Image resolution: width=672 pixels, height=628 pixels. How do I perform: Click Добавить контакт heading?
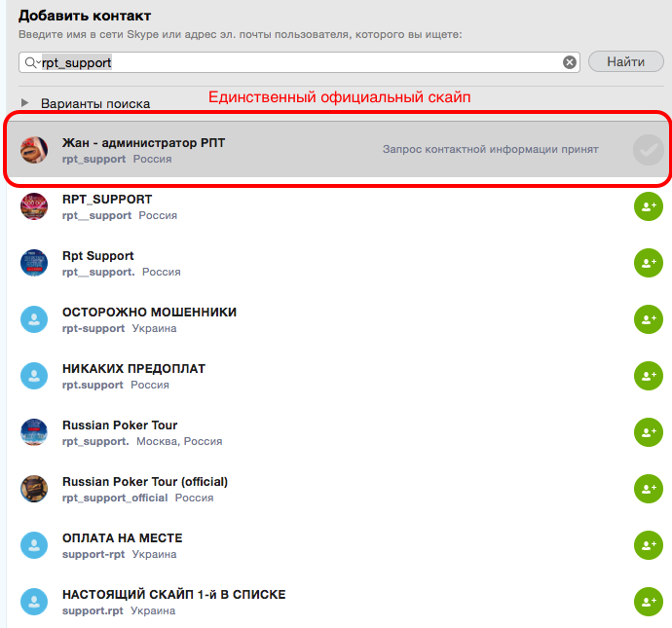[85, 16]
